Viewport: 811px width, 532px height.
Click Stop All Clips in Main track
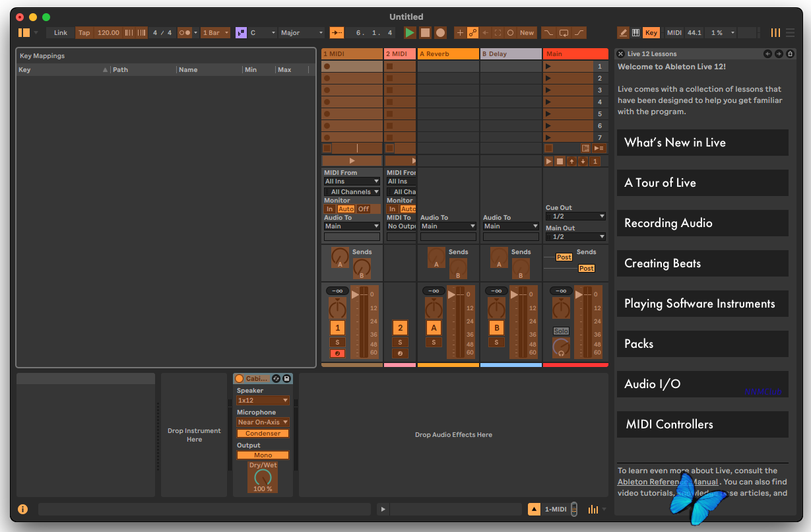(x=548, y=149)
